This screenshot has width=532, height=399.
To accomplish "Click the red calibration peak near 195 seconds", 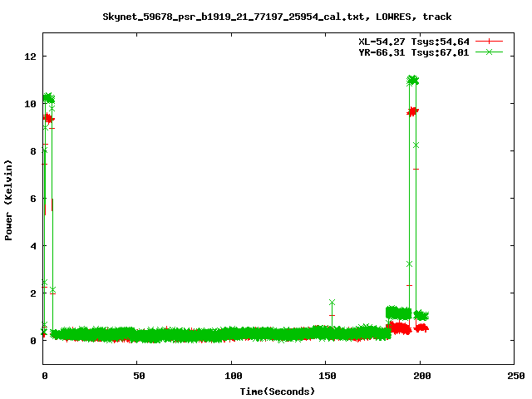I will pos(412,111).
